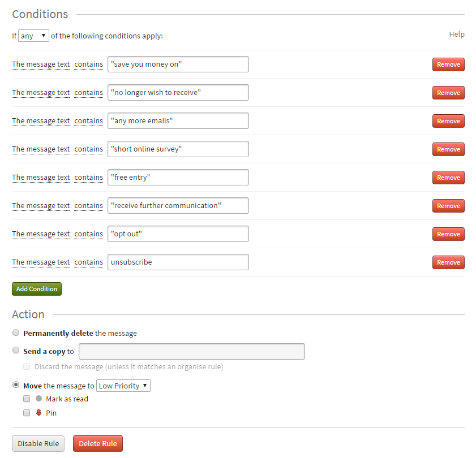Remove the "opt out" condition
476x458 pixels.
pos(448,234)
